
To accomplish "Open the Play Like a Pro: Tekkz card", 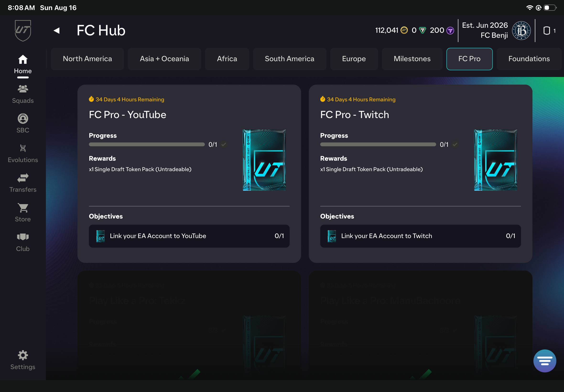I will point(189,326).
